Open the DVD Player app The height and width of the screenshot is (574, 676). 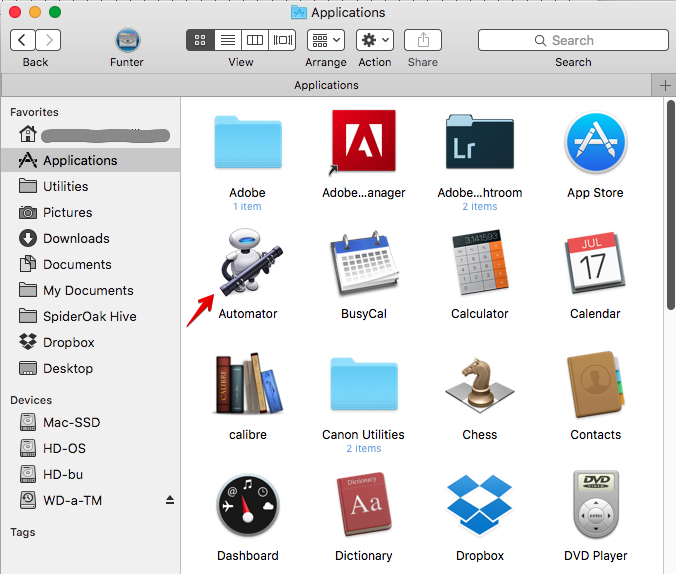[595, 507]
